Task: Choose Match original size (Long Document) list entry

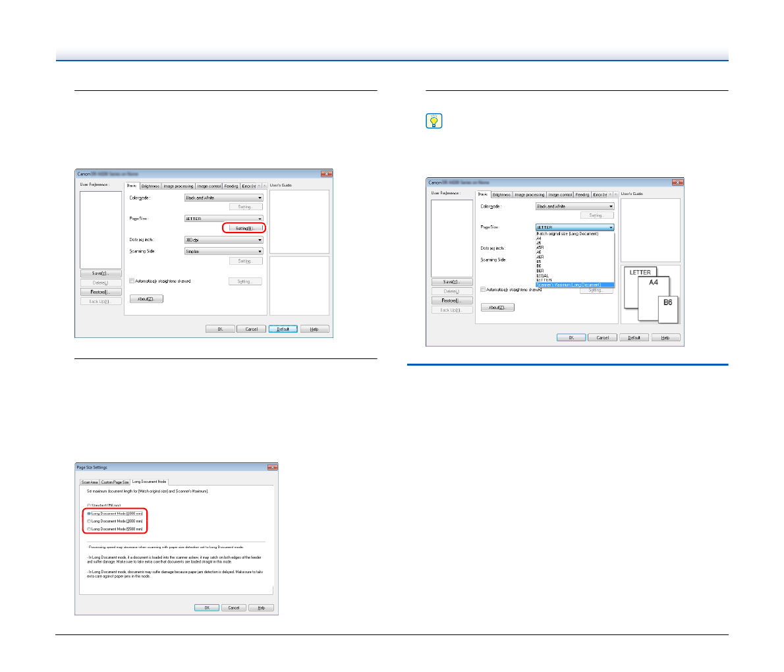Action: pos(567,234)
